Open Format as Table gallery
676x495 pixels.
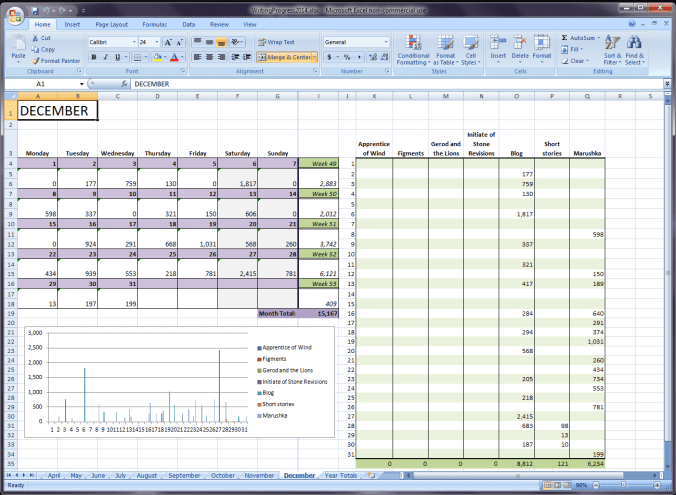coord(445,50)
